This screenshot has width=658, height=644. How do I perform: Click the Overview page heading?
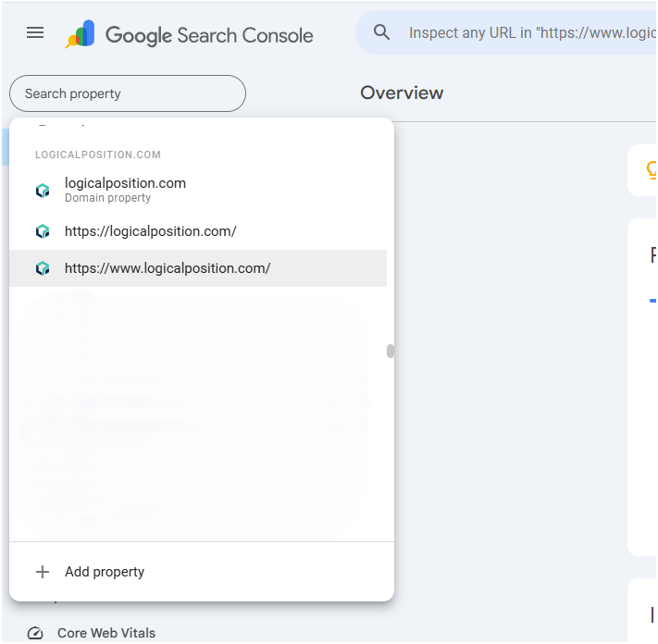(402, 93)
